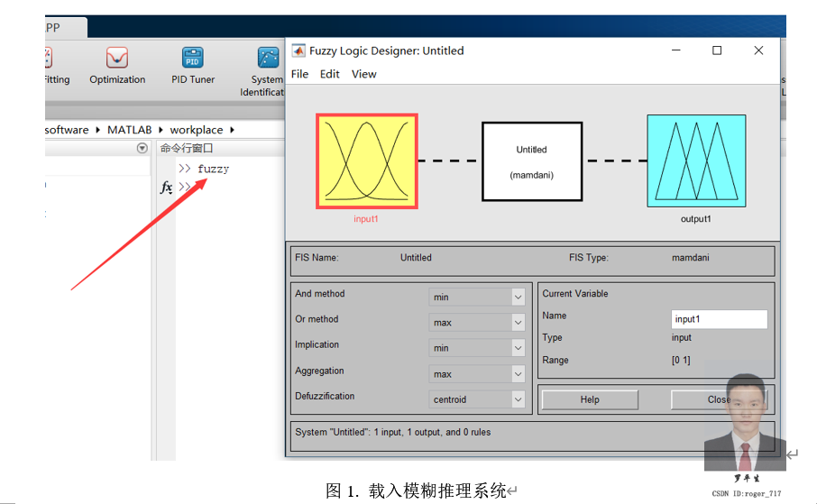Open the current folder panel options circle button
The height and width of the screenshot is (504, 817).
tap(142, 148)
